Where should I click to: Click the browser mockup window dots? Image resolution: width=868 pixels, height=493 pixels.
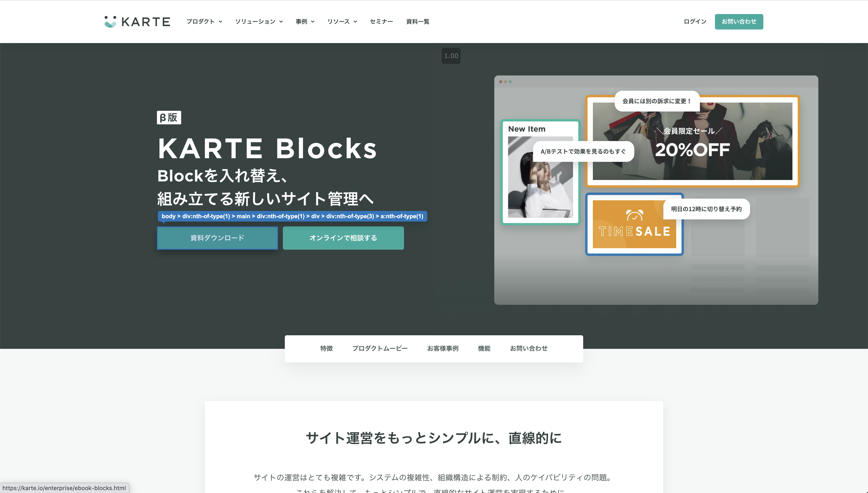[x=505, y=82]
